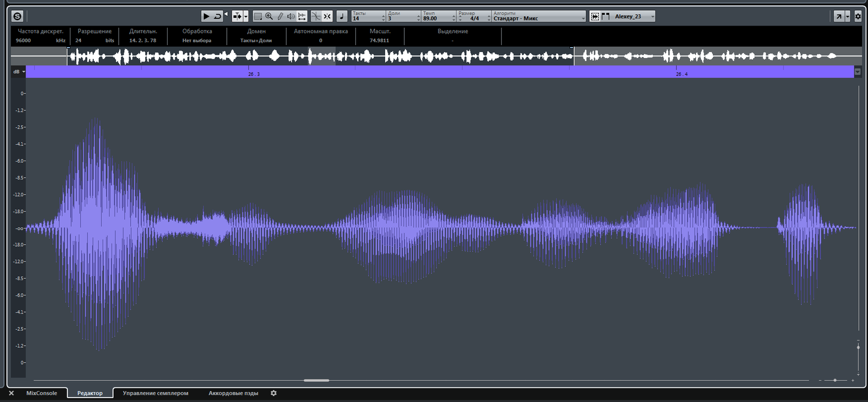This screenshot has width=868, height=402.
Task: Toggle Audition Loop
Action: 218,16
